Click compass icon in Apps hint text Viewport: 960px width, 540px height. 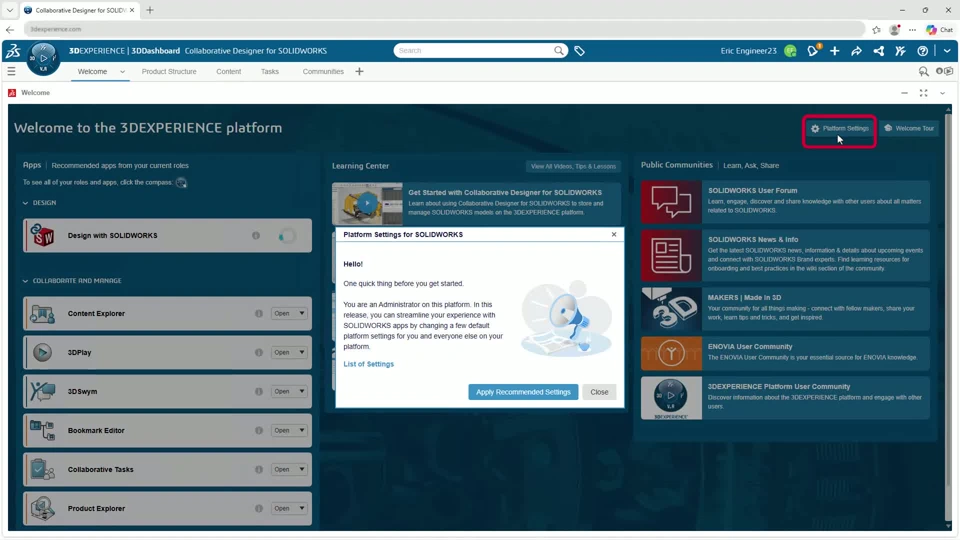[x=181, y=182]
